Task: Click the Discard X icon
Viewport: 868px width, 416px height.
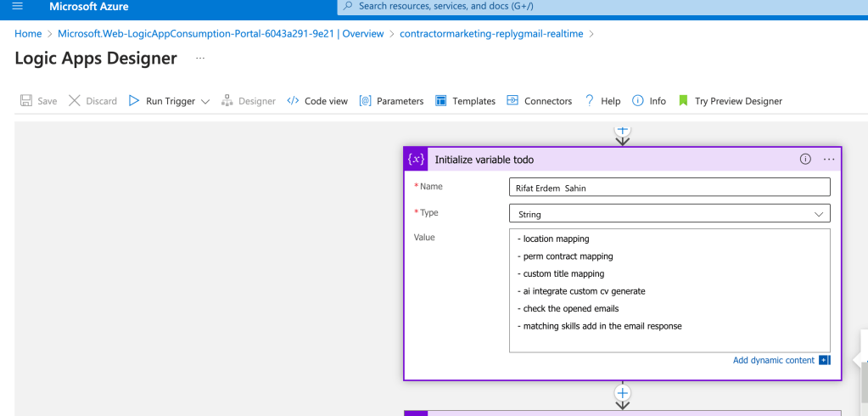Action: tap(75, 101)
